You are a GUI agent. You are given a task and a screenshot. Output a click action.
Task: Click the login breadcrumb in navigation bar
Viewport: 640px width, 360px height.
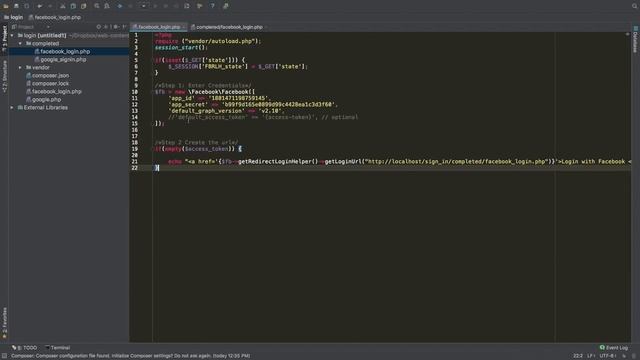tap(13, 18)
